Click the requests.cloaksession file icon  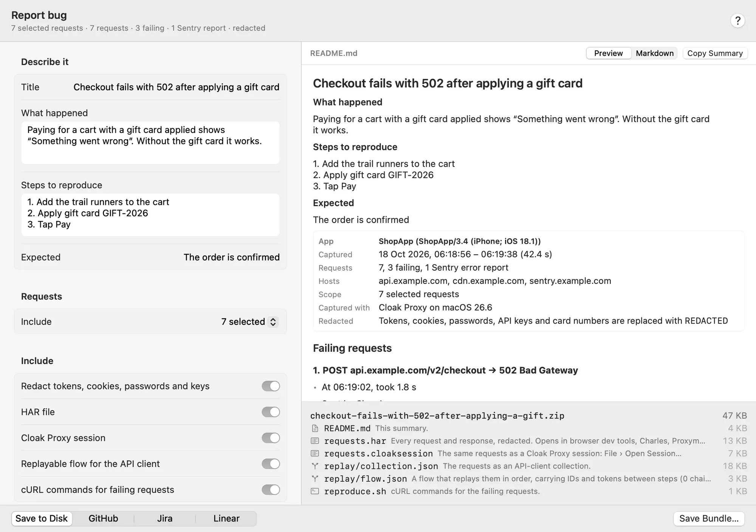coord(315,453)
